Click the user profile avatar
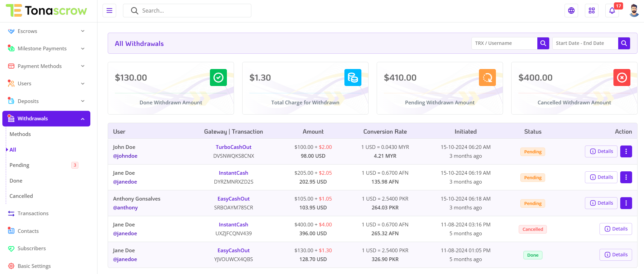Screen dimensions: 644x274 click(x=634, y=11)
